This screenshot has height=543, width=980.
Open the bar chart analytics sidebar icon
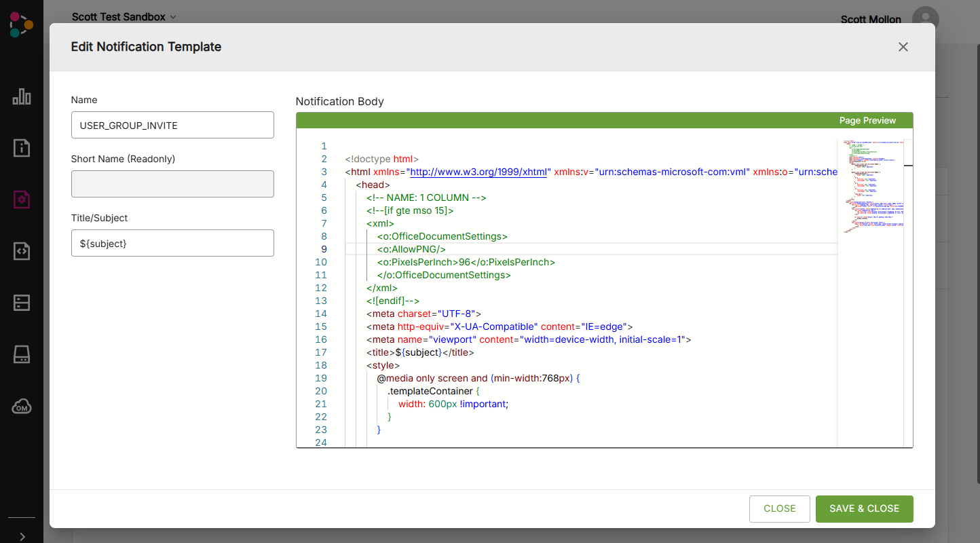click(x=22, y=96)
